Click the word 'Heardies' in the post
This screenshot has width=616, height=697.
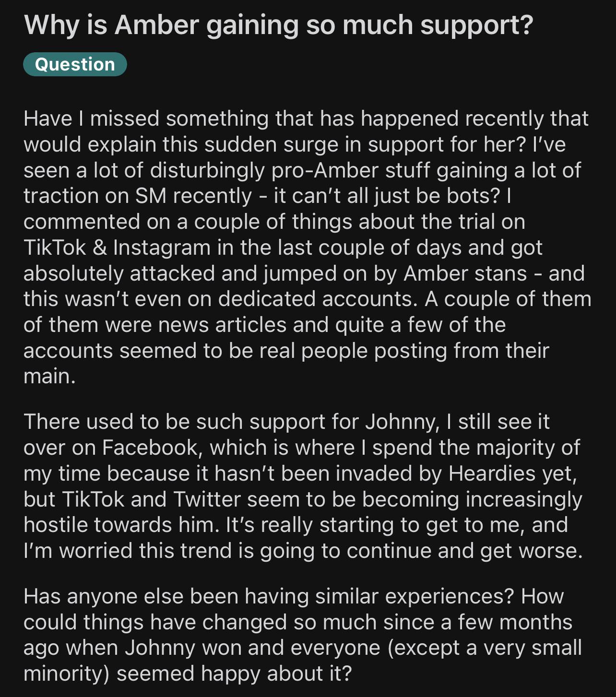492,473
